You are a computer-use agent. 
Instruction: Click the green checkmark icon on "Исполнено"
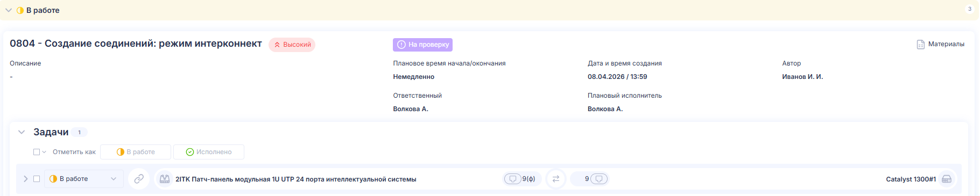[190, 152]
